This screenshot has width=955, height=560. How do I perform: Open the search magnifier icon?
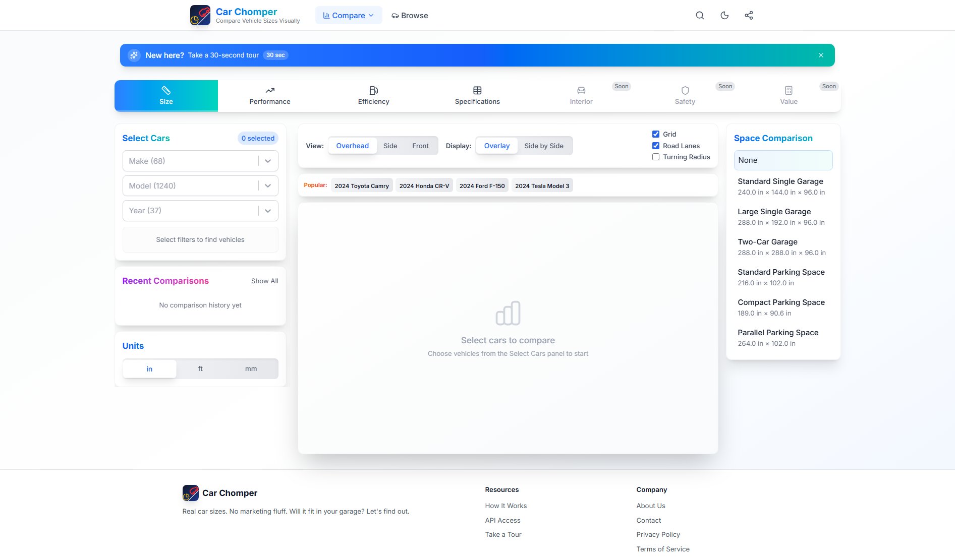(x=700, y=16)
